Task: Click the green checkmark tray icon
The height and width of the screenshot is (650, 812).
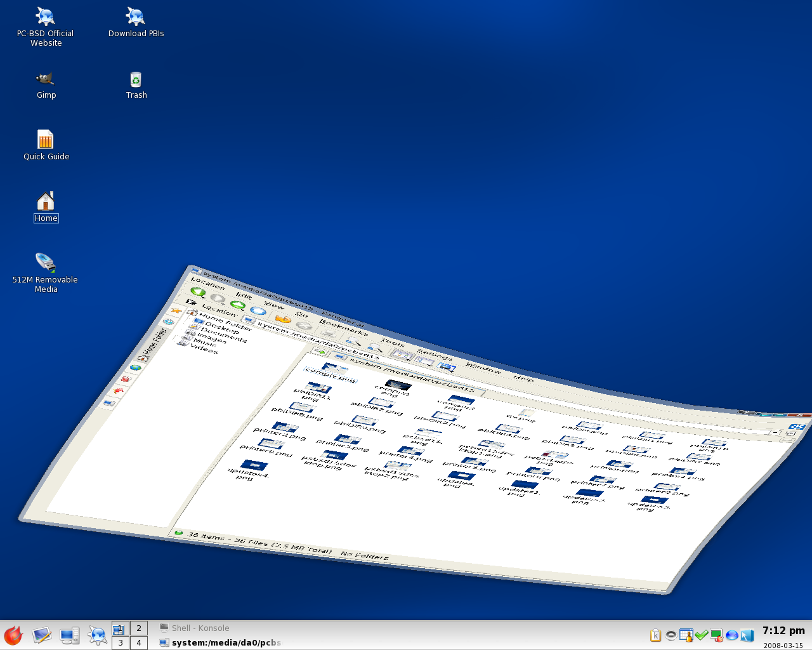Action: tap(701, 635)
